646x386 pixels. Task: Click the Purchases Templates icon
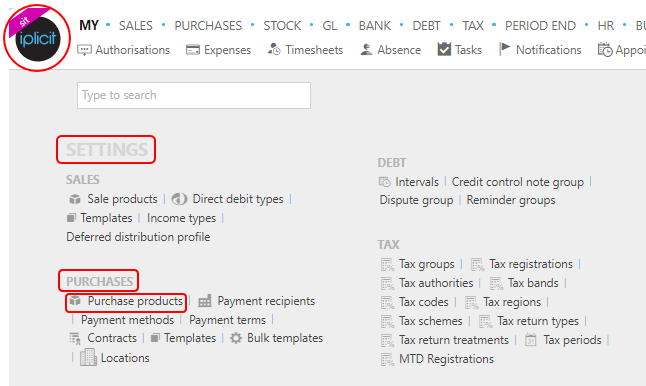coord(155,338)
